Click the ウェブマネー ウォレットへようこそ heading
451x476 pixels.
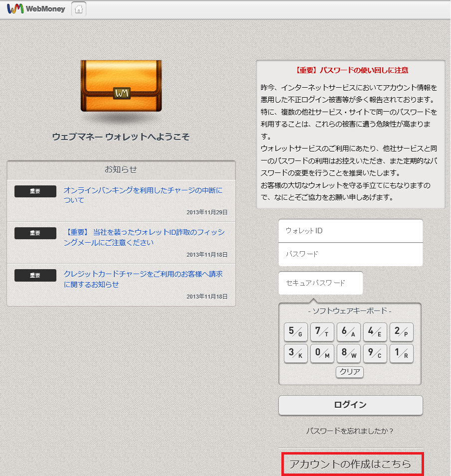click(121, 137)
